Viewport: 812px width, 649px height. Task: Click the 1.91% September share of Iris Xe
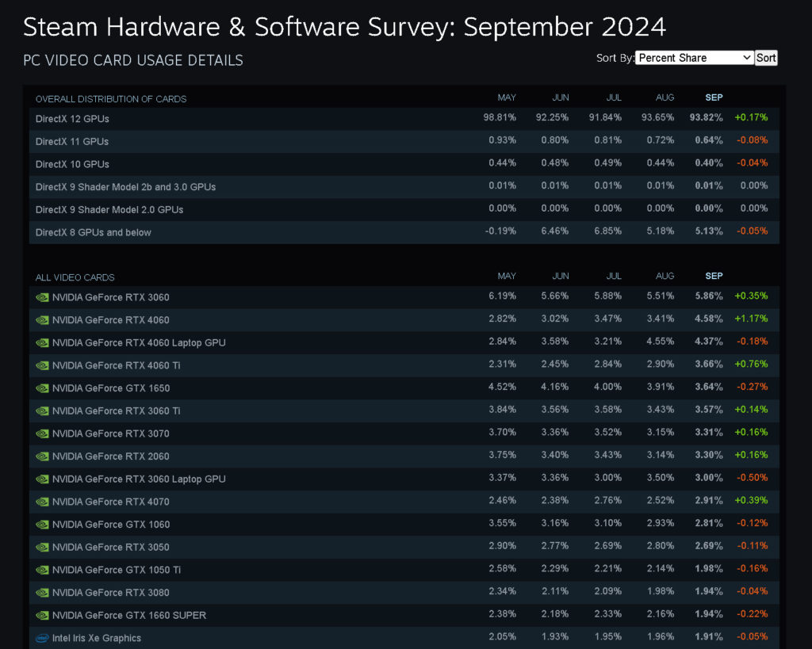pos(708,637)
